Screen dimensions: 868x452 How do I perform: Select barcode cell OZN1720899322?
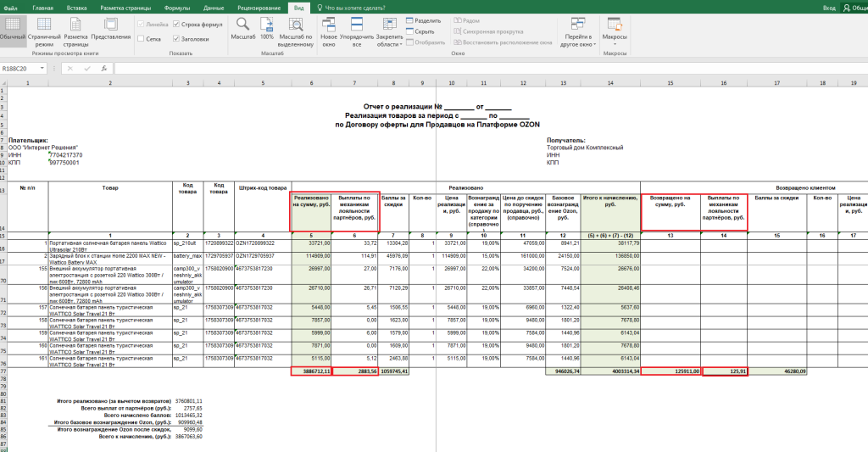(x=263, y=246)
